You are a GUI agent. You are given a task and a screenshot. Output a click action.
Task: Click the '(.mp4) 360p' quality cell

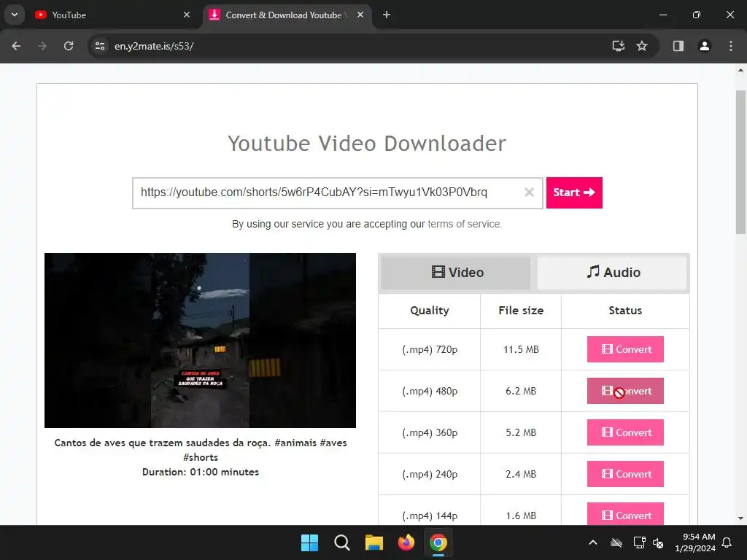[x=430, y=432]
